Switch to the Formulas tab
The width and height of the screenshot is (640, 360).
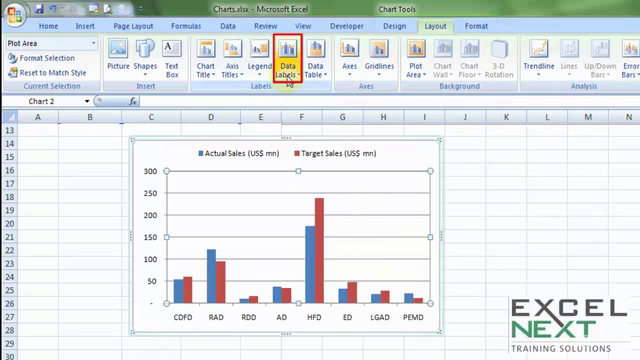186,26
